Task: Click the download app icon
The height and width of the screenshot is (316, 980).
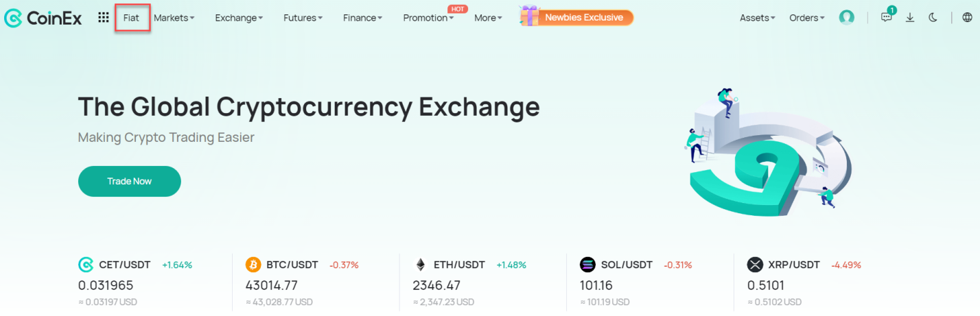Action: [x=910, y=18]
